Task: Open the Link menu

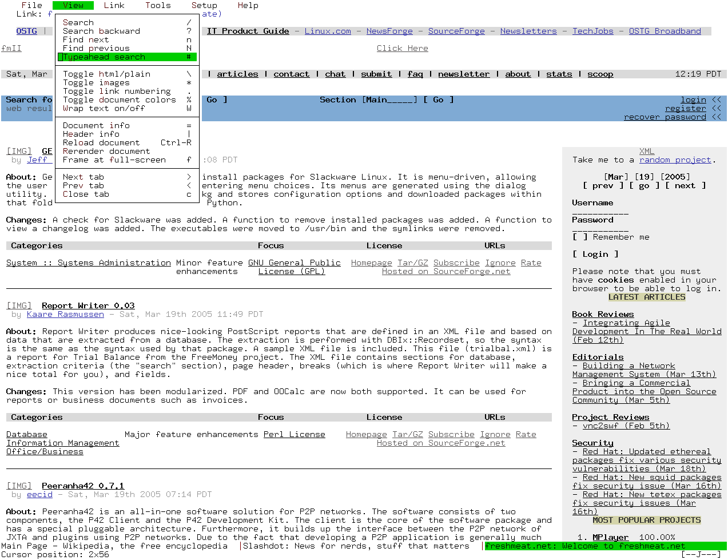Action: click(x=114, y=5)
